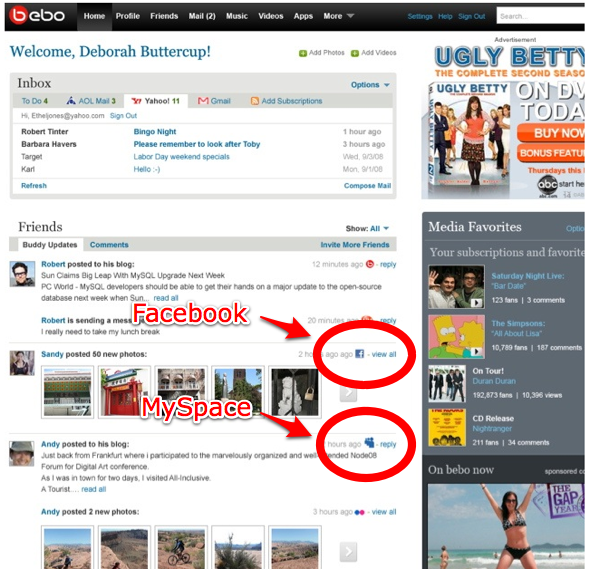Screen dimensions: 590x569
Task: Play the Saturday Night Live video thumbnail
Action: [456, 287]
